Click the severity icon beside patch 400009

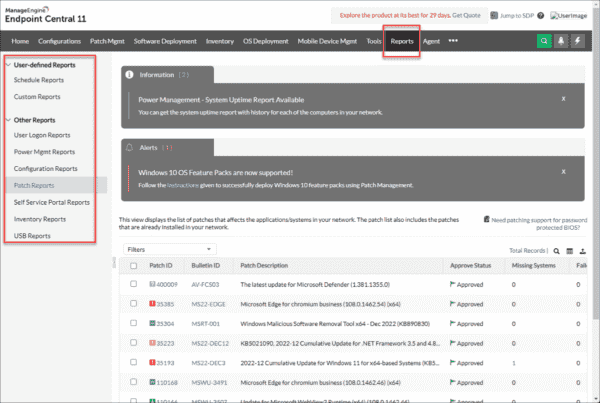152,284
